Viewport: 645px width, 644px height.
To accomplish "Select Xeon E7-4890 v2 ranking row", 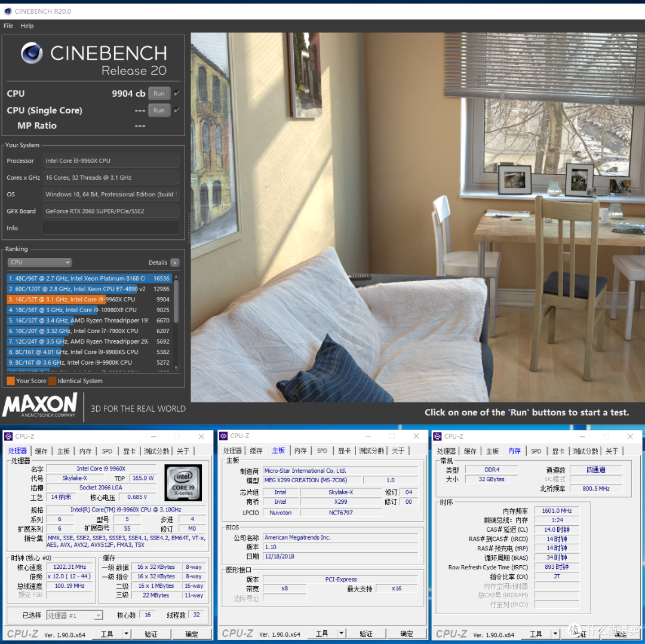I will [89, 289].
